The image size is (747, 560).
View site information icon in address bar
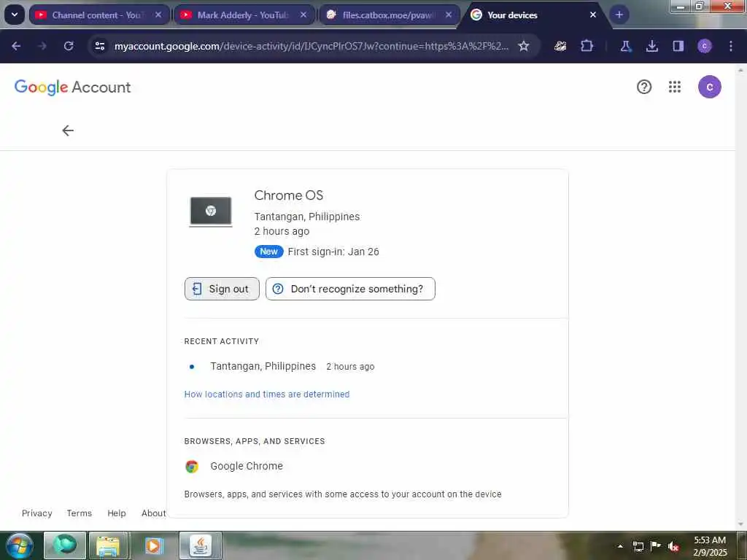pos(99,46)
